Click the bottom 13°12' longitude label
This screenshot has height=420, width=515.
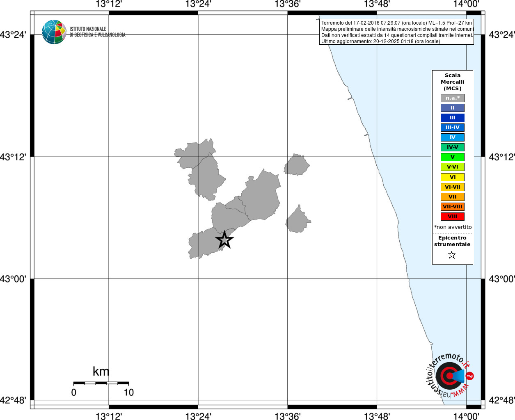click(x=109, y=416)
